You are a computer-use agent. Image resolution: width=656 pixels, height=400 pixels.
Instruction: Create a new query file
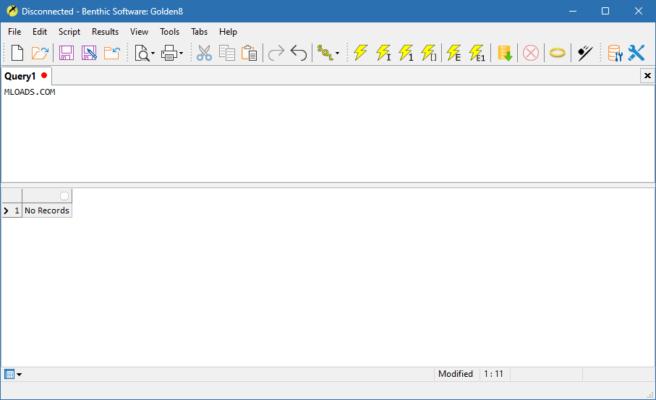click(17, 53)
